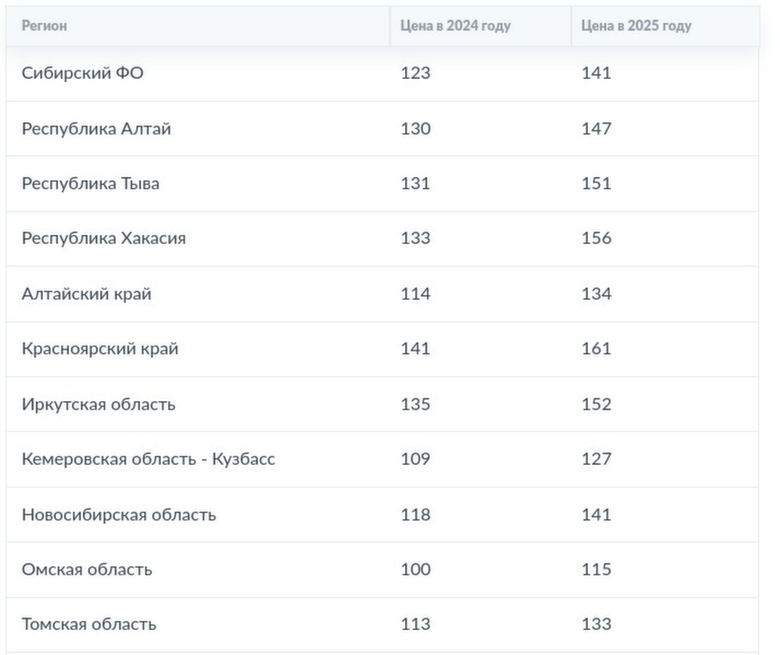Select the Иркутская область region cell
Viewport: 780px width, 655px height.
click(98, 404)
